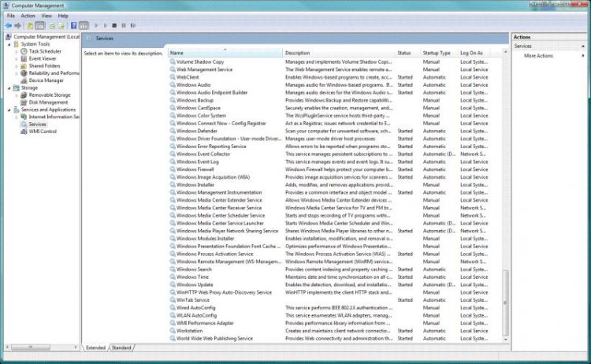
Task: Expand the Shared Folders node
Action: tap(17, 66)
